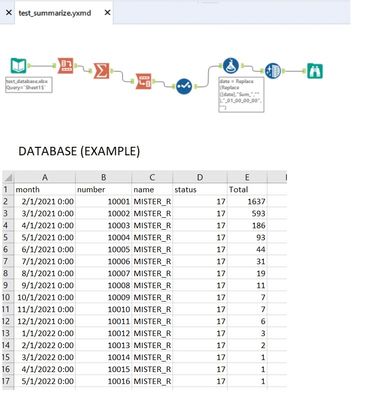Select column D header
The image size is (375, 400).
200,177
